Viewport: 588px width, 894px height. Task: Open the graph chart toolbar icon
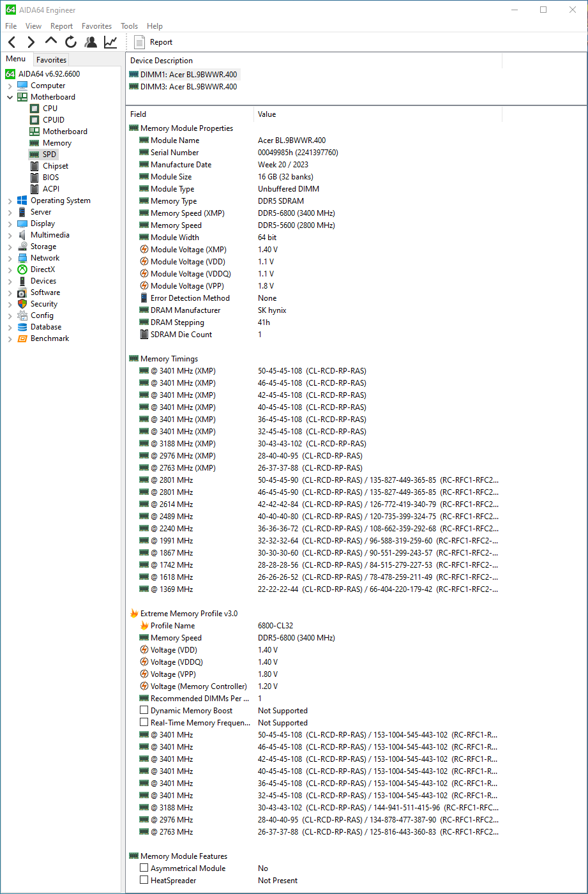coord(110,42)
